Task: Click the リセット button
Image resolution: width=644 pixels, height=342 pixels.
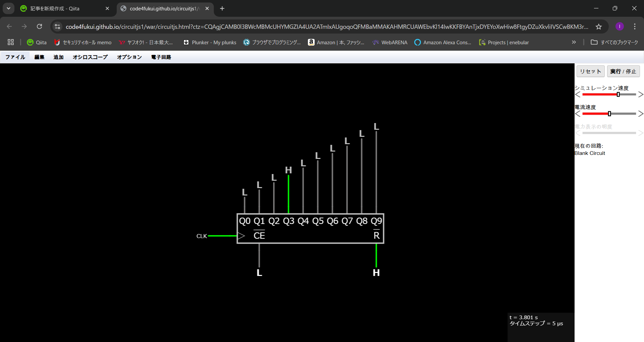Action: click(x=590, y=71)
